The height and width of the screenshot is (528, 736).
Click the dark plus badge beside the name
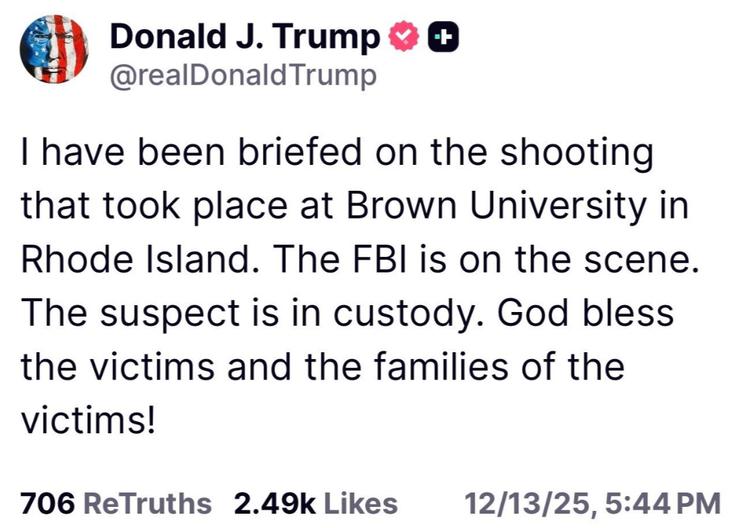pos(442,37)
